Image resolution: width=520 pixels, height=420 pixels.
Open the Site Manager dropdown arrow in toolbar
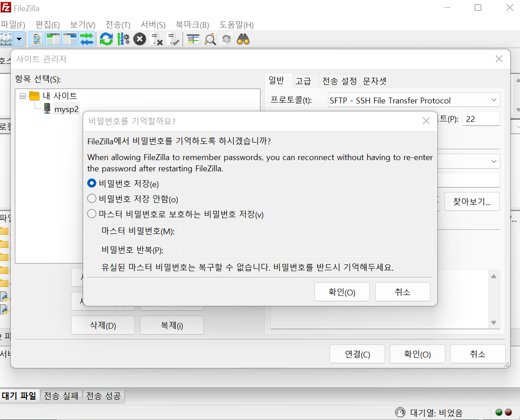tap(19, 39)
